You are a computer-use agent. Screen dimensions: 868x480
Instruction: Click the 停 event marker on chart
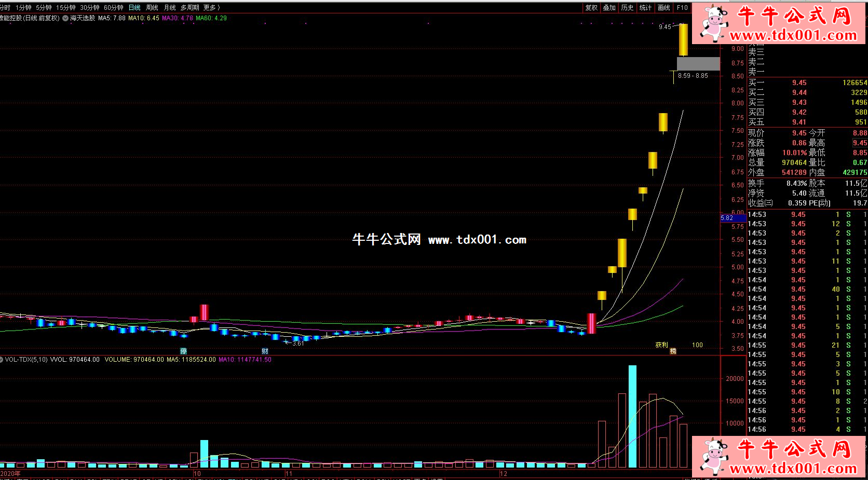click(183, 351)
